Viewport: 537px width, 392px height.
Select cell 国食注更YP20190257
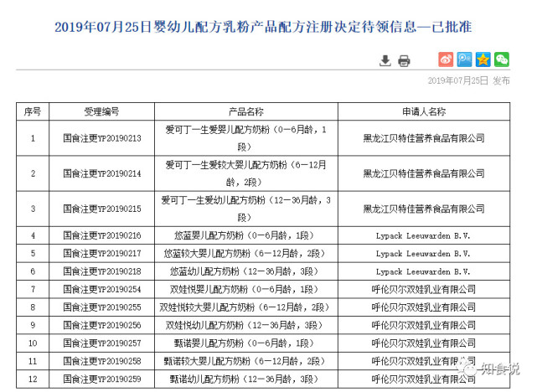pos(101,343)
